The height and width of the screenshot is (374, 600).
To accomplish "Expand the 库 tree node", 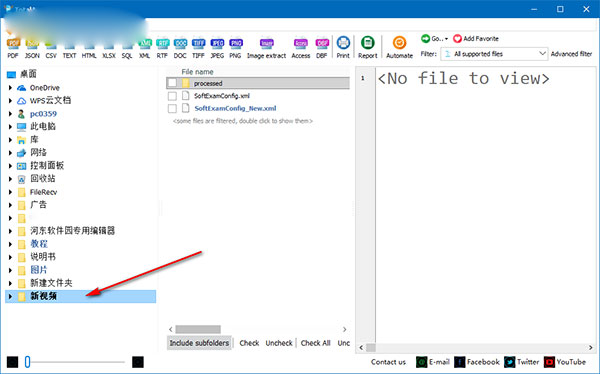I will click(10, 140).
